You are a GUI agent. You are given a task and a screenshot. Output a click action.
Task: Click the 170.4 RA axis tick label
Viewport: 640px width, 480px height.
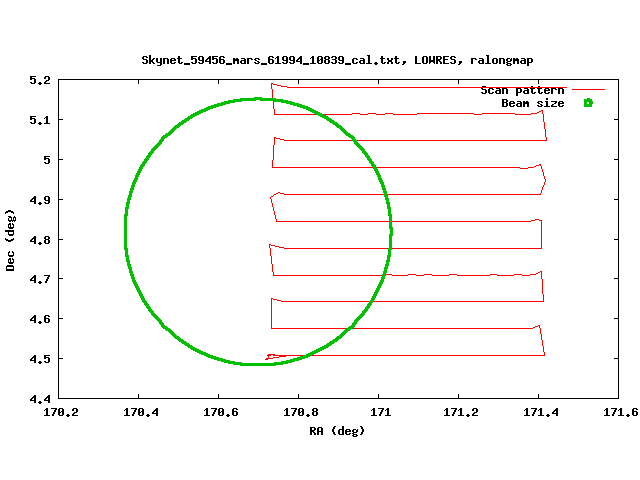pyautogui.click(x=141, y=413)
